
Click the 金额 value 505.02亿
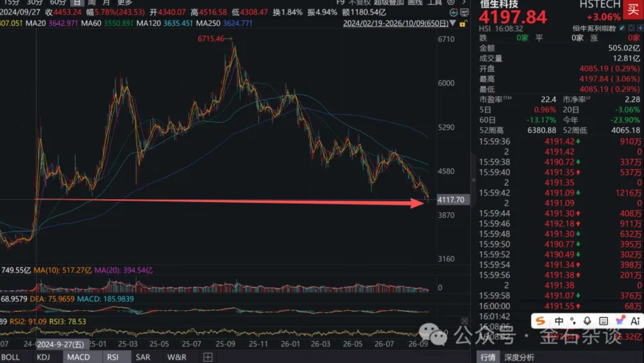624,48
